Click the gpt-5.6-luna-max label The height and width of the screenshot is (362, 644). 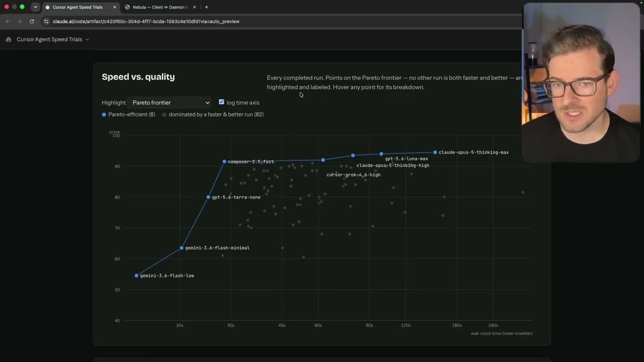pyautogui.click(x=407, y=159)
